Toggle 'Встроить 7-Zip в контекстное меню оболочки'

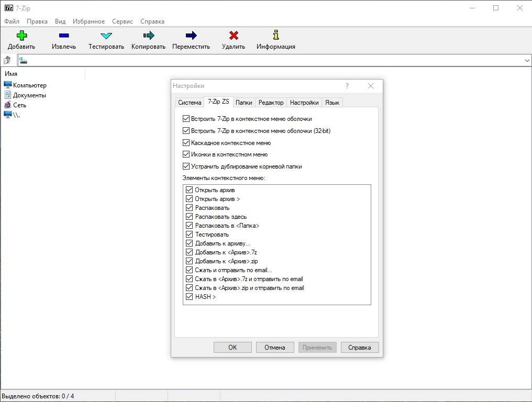point(186,119)
